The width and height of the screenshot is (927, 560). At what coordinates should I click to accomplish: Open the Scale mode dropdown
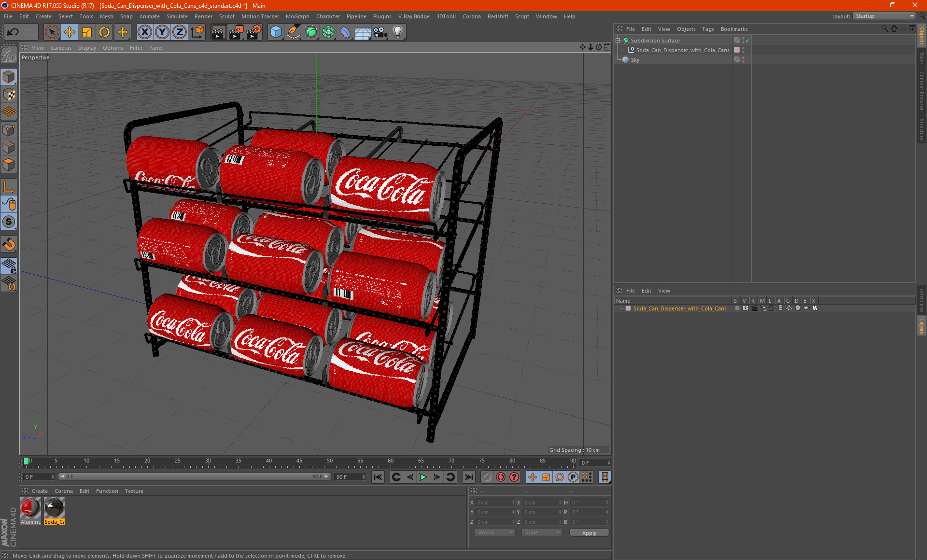tap(542, 532)
